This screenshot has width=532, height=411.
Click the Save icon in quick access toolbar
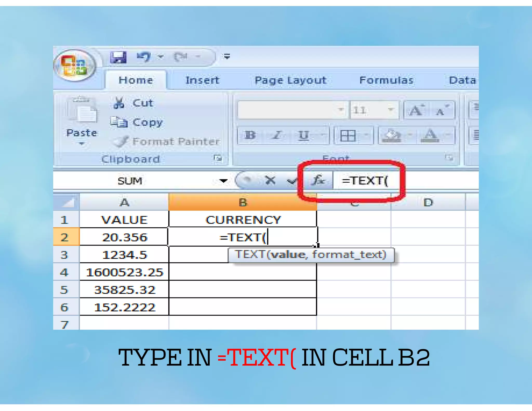(118, 57)
